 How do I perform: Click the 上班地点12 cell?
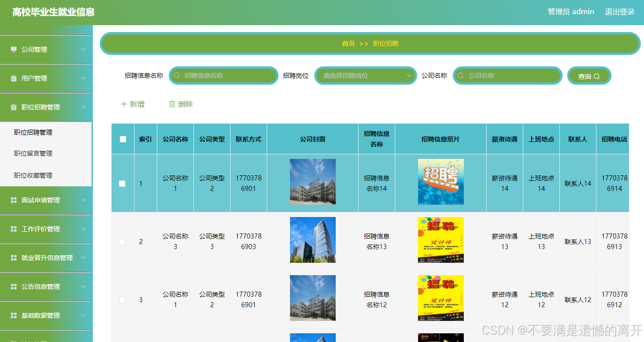pyautogui.click(x=541, y=299)
